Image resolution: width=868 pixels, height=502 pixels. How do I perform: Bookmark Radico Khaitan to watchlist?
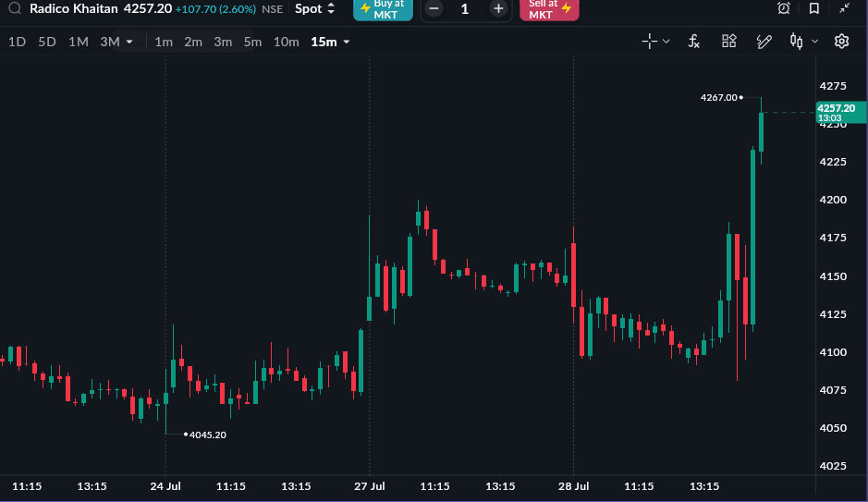813,8
